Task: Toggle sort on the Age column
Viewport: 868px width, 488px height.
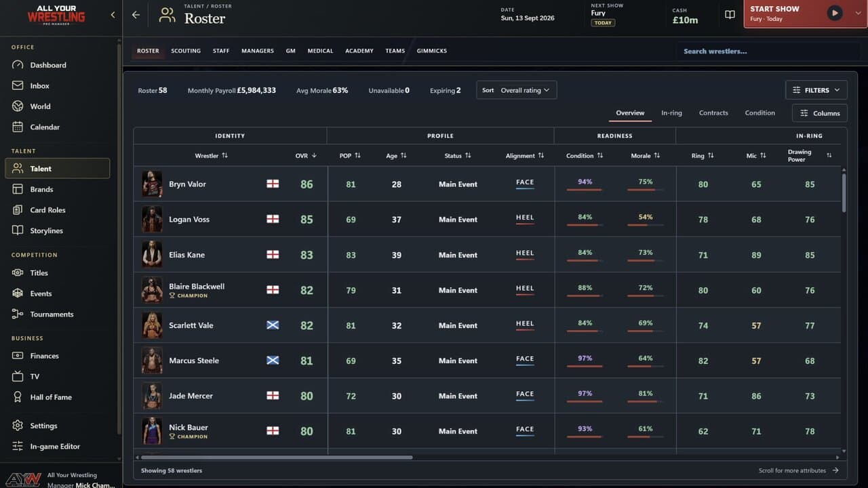Action: coord(396,156)
